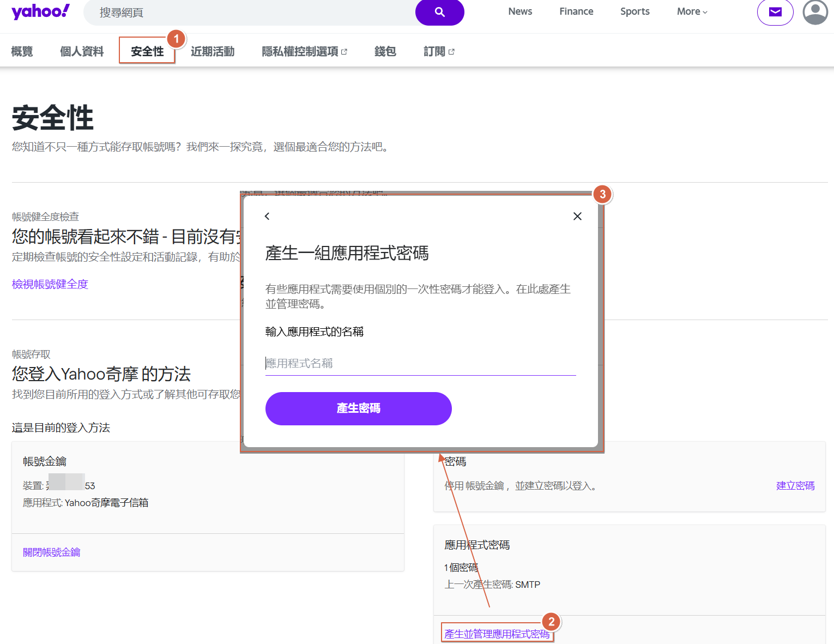This screenshot has width=834, height=644.
Task: Open 隱私權控制選項 external link tab
Action: point(304,51)
